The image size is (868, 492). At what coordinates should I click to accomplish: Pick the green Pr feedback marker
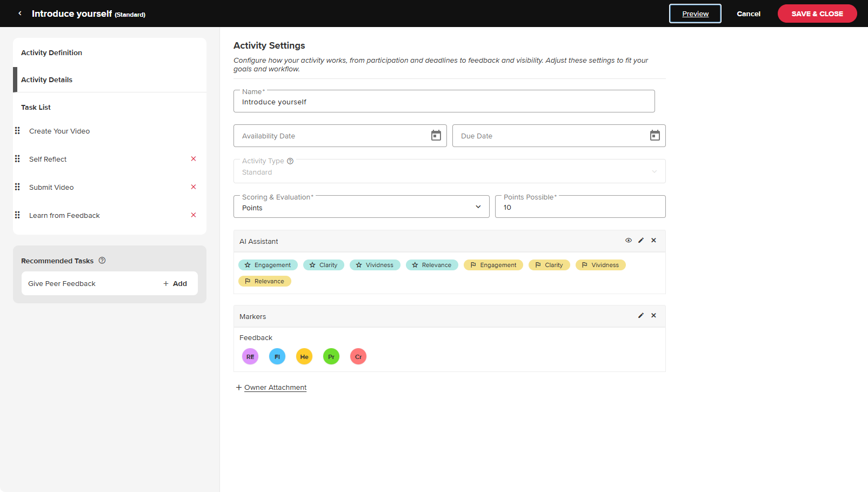[331, 357]
